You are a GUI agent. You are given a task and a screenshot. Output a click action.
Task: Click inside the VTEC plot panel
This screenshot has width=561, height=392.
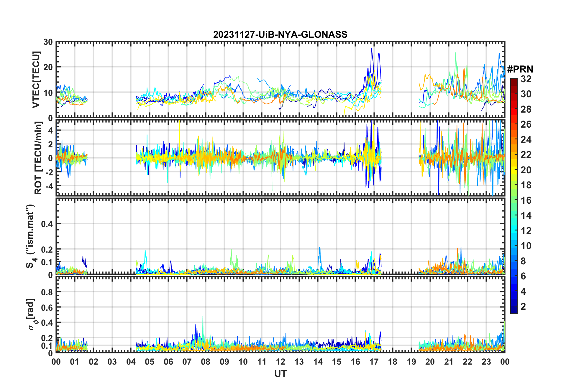coord(280,80)
